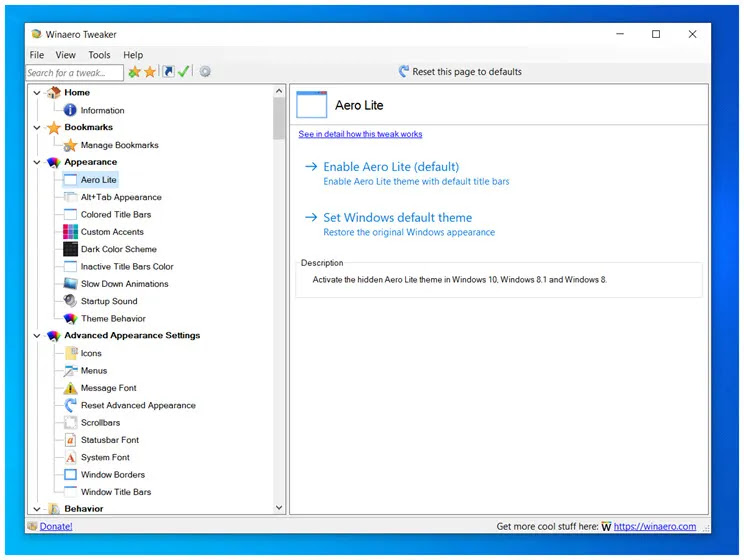
Task: Click the manage bookmarks star toolbar icon
Action: tap(150, 72)
